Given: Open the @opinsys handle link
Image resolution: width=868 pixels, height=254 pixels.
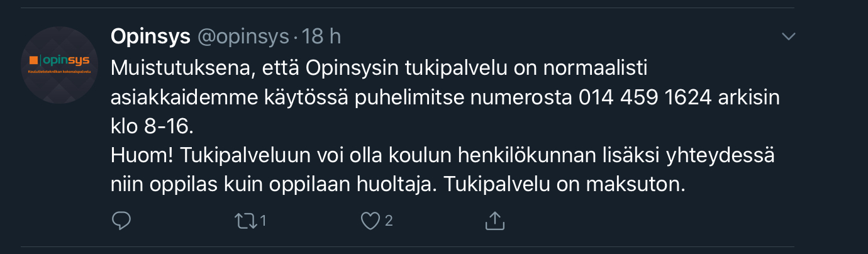Looking at the screenshot, I should 243,37.
